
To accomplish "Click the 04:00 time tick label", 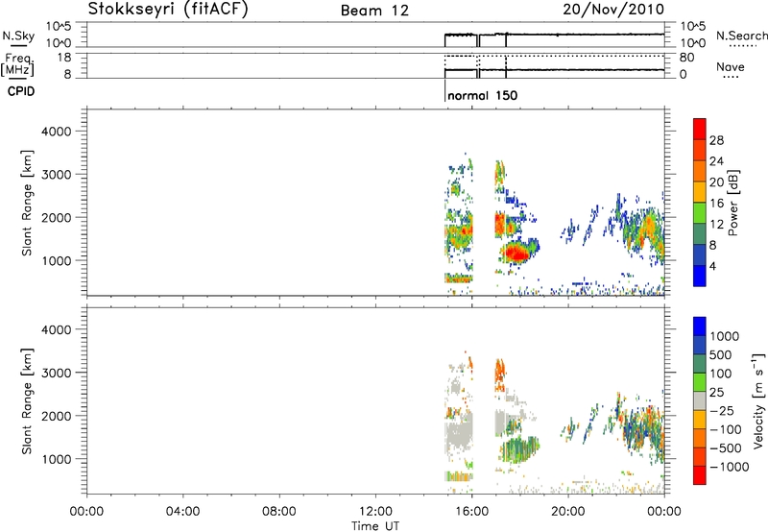I will tap(182, 512).
